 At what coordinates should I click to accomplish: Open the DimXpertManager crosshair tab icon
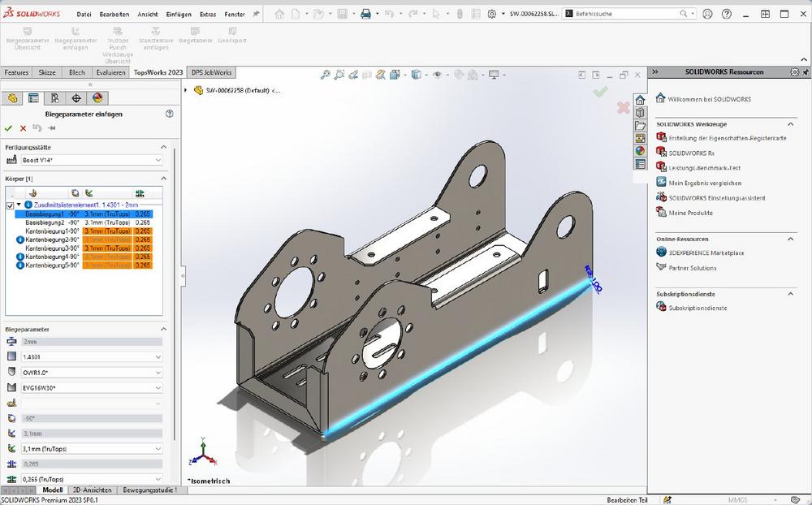point(76,98)
